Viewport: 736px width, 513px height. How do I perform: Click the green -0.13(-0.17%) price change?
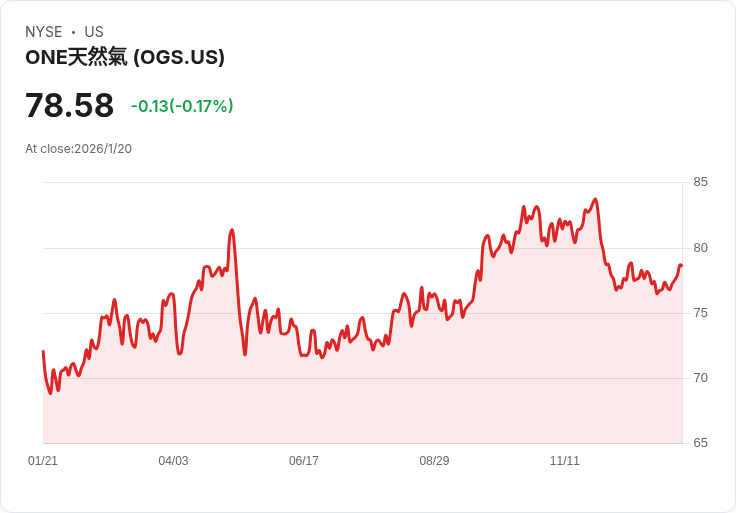[182, 106]
